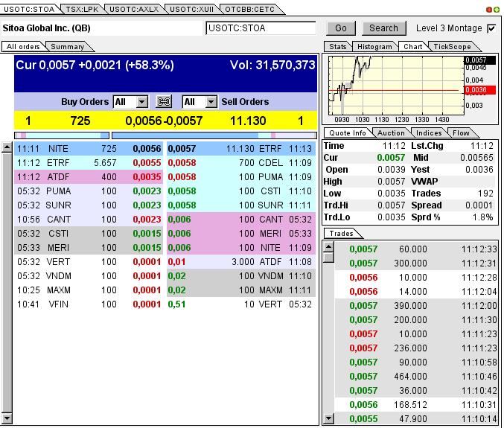Click the buy-side depth bar
Image resolution: width=504 pixels, height=428 pixels.
62,135
